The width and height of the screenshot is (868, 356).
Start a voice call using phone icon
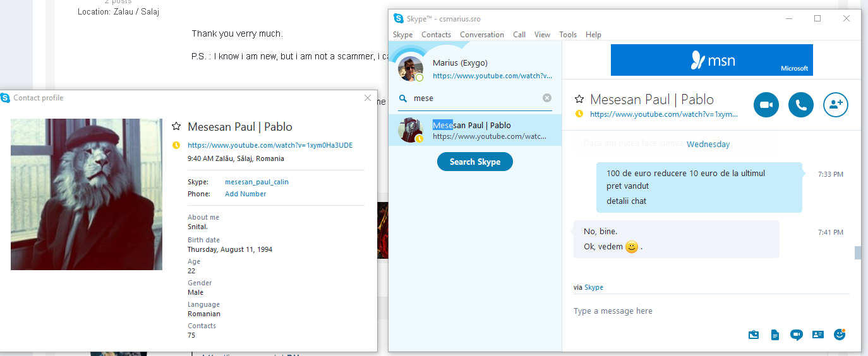point(801,105)
